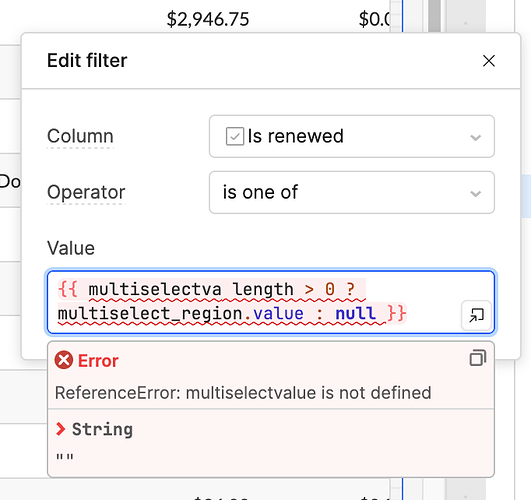Copy the error message with copy icon
Screen dimensions: 531x500
click(477, 358)
